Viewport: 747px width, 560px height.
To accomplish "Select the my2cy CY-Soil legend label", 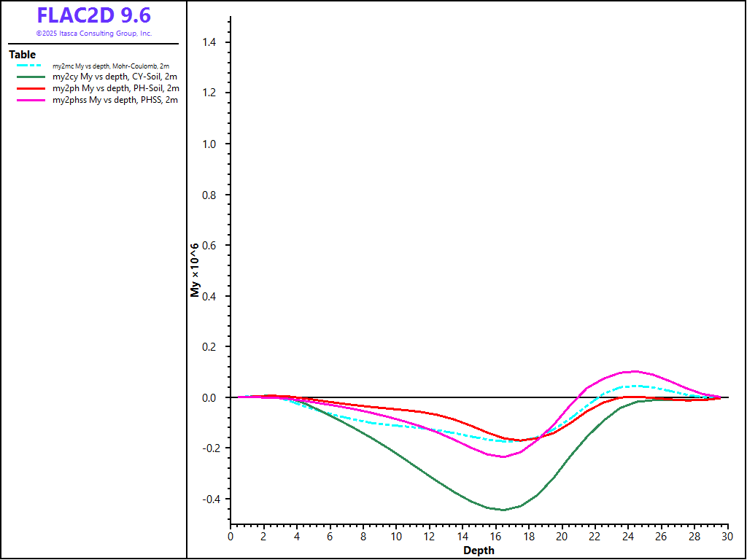I will coord(115,77).
